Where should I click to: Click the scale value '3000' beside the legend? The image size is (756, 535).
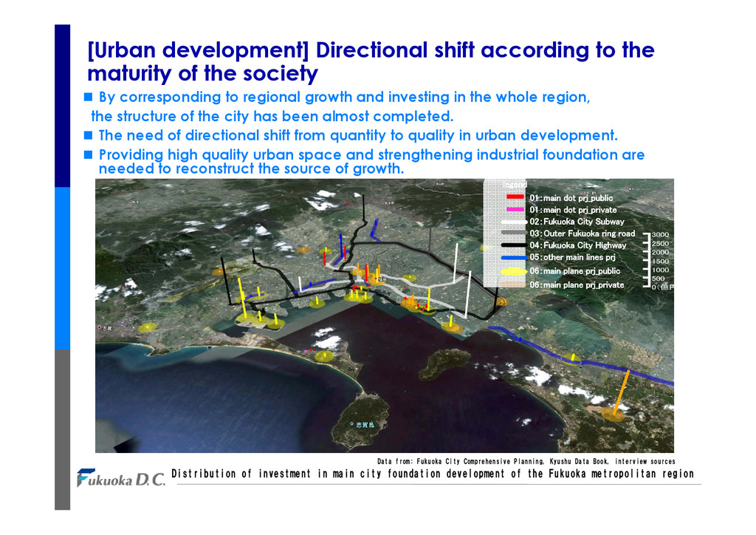click(660, 234)
